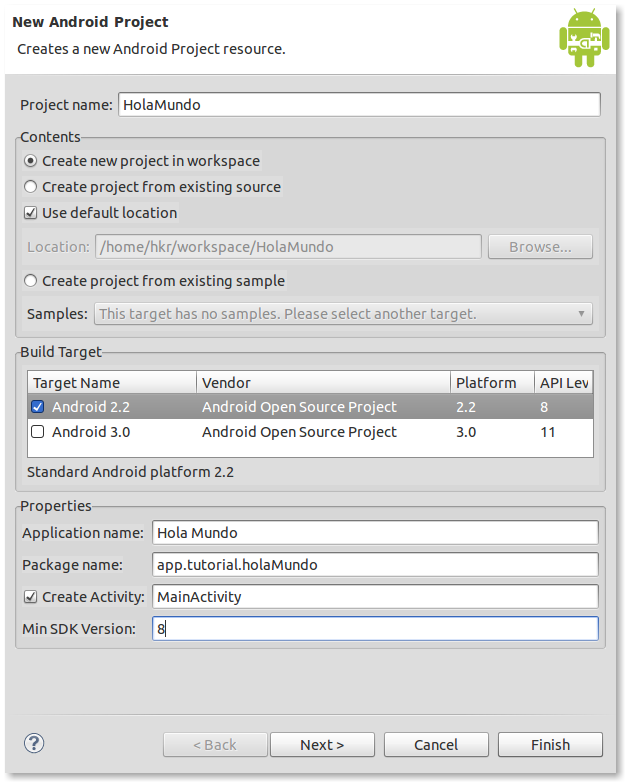Focus the Application name field

[x=375, y=533]
